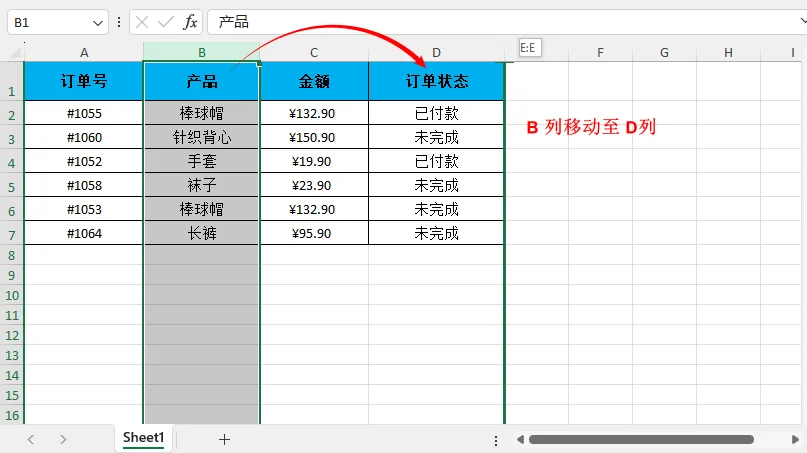Select row 16 header
The width and height of the screenshot is (807, 453).
pos(11,415)
